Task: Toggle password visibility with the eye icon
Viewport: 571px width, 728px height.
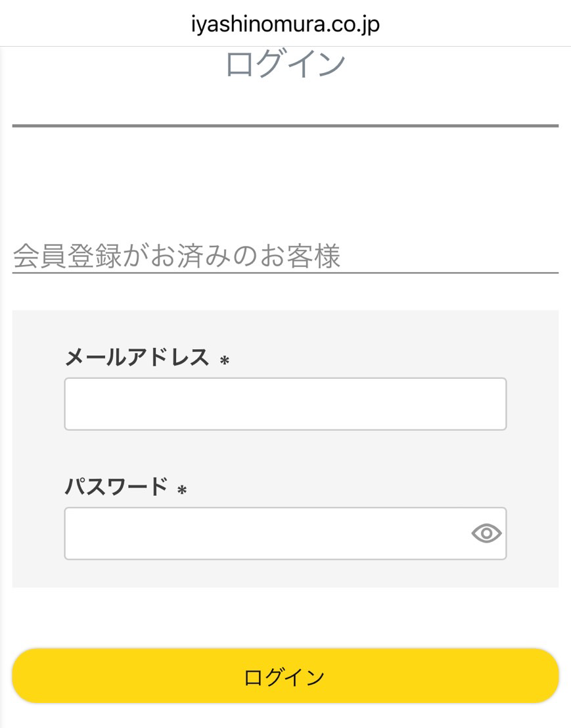Action: [486, 533]
